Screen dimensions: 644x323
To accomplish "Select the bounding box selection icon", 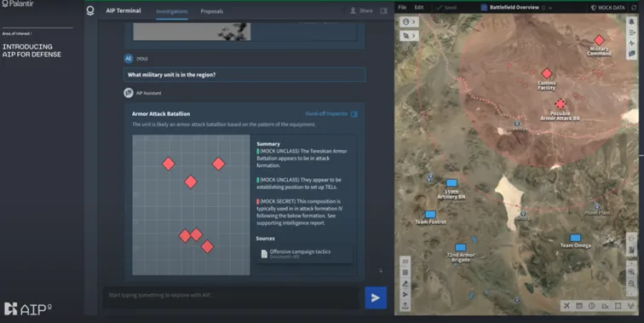I will point(618,306).
